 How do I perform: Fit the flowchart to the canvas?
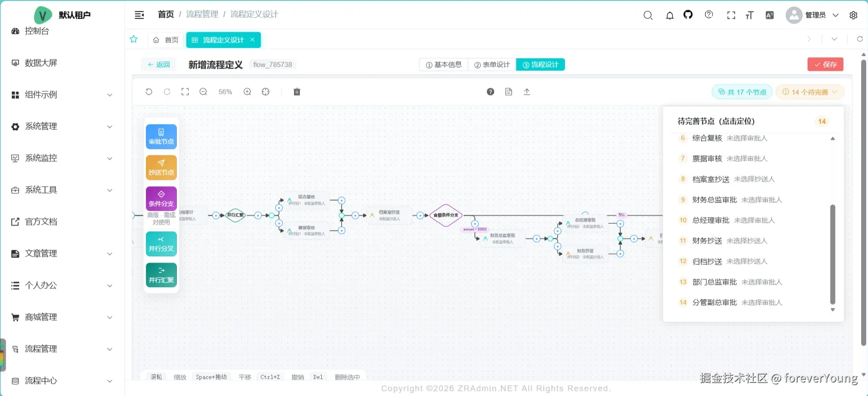[x=185, y=92]
